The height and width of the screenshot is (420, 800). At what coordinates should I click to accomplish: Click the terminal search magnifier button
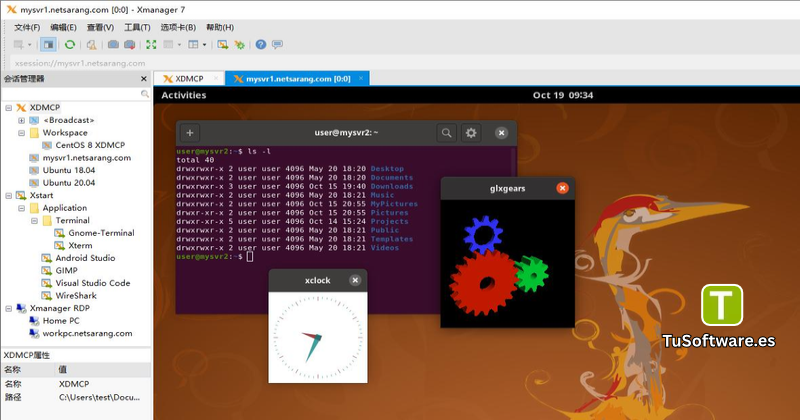pos(446,133)
